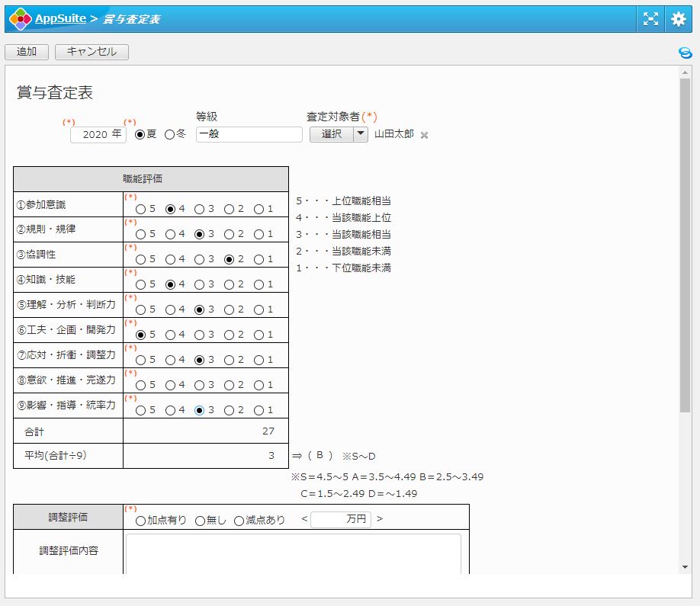Select 減点あり for 調整評価
Viewport: 700px width, 606px height.
point(239,521)
